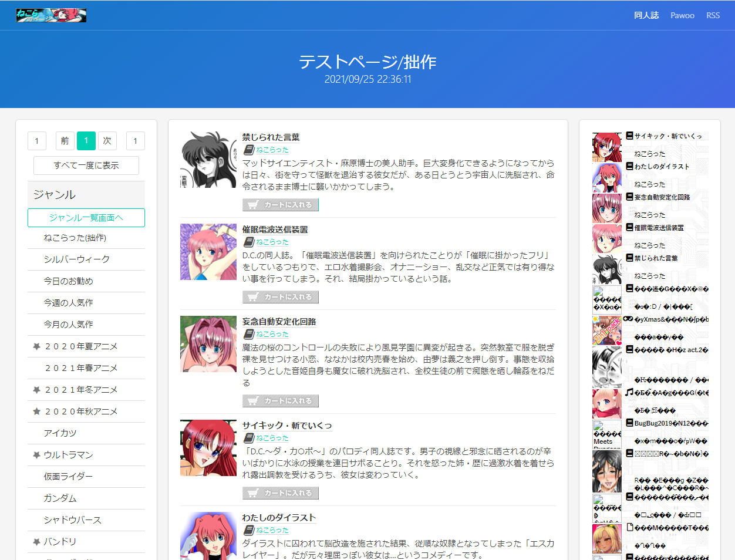The width and height of the screenshot is (735, 560).
Task: Open the 同人誌 navigation link
Action: click(x=646, y=15)
